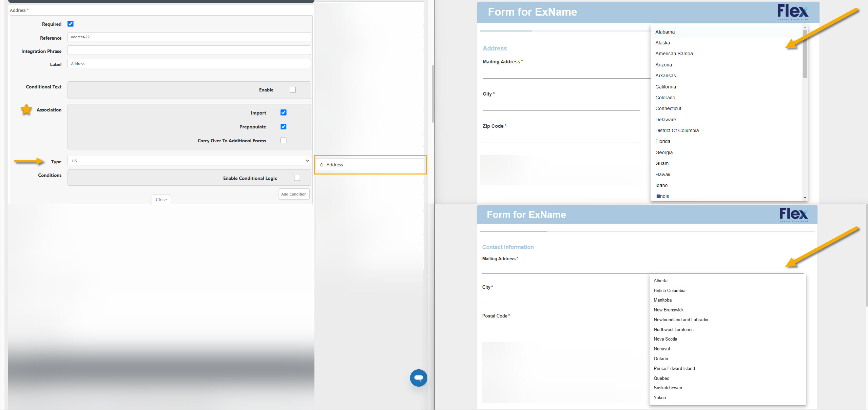Open the Type dropdown showing US
Viewport: 868px width, 410px height.
[189, 161]
